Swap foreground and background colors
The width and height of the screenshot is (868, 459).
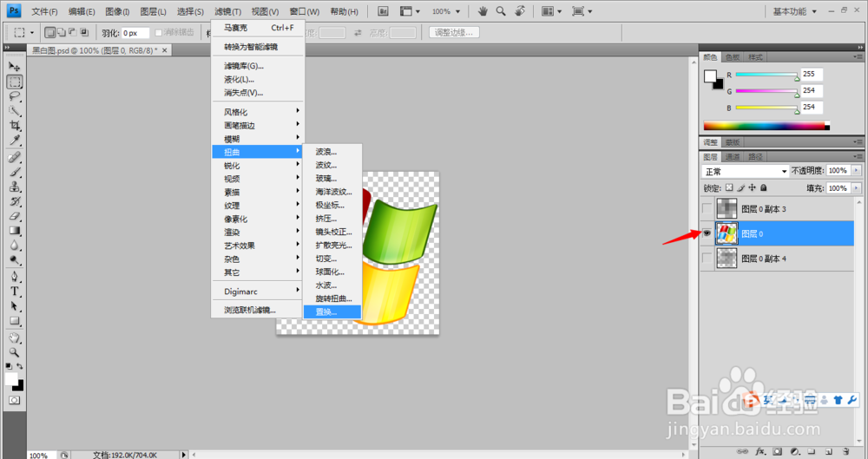(x=20, y=366)
